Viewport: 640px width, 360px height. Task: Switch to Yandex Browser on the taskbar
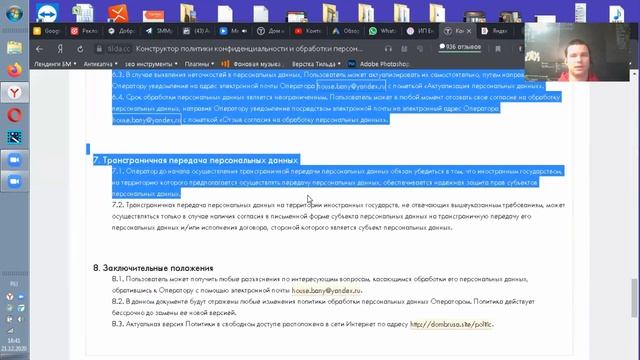tap(14, 93)
